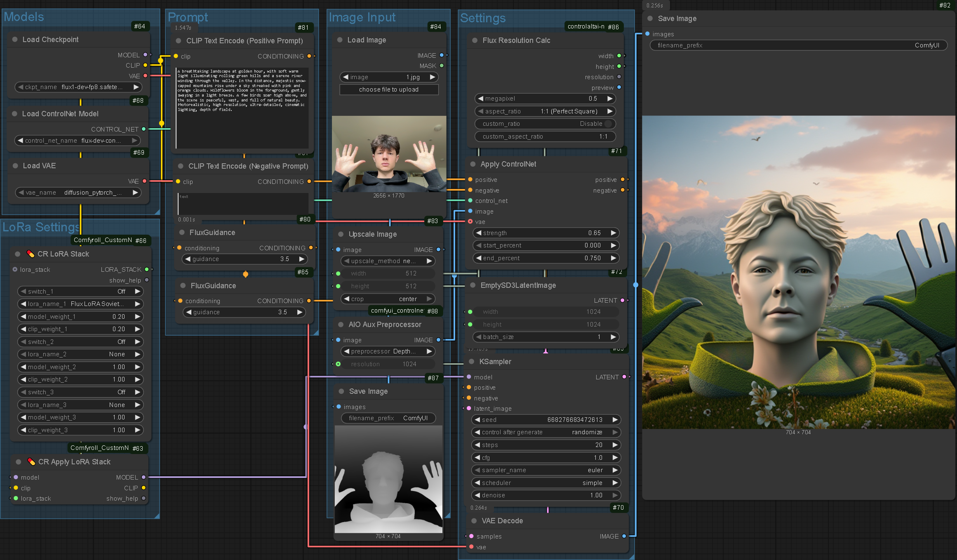This screenshot has width=957, height=560.
Task: Adjust the denoise slider in KSampler
Action: pos(546,495)
